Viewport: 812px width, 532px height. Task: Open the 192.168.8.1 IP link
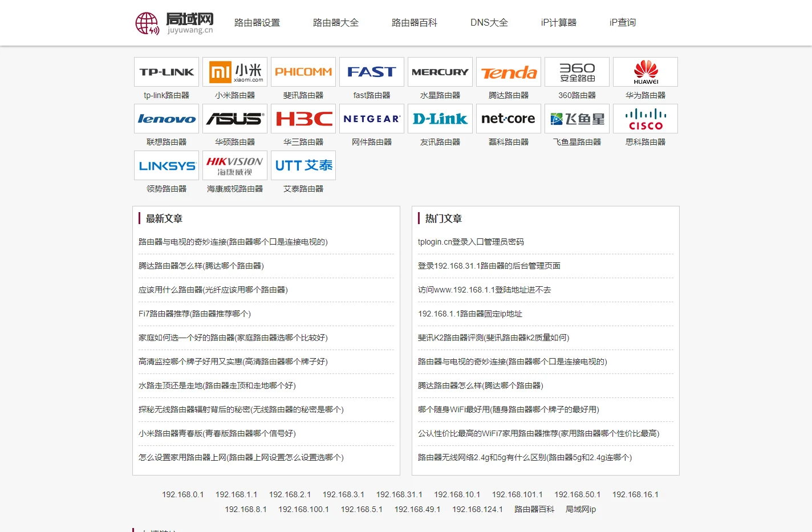[x=246, y=509]
